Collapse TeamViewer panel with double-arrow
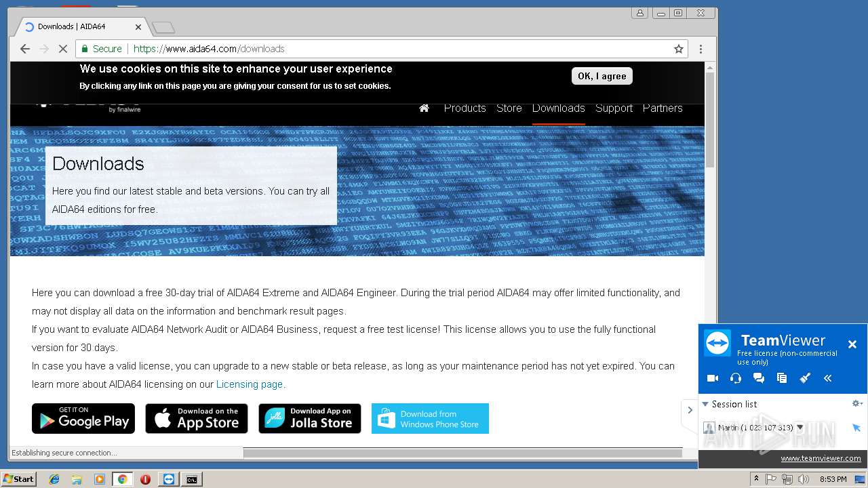The height and width of the screenshot is (488, 868). point(828,378)
